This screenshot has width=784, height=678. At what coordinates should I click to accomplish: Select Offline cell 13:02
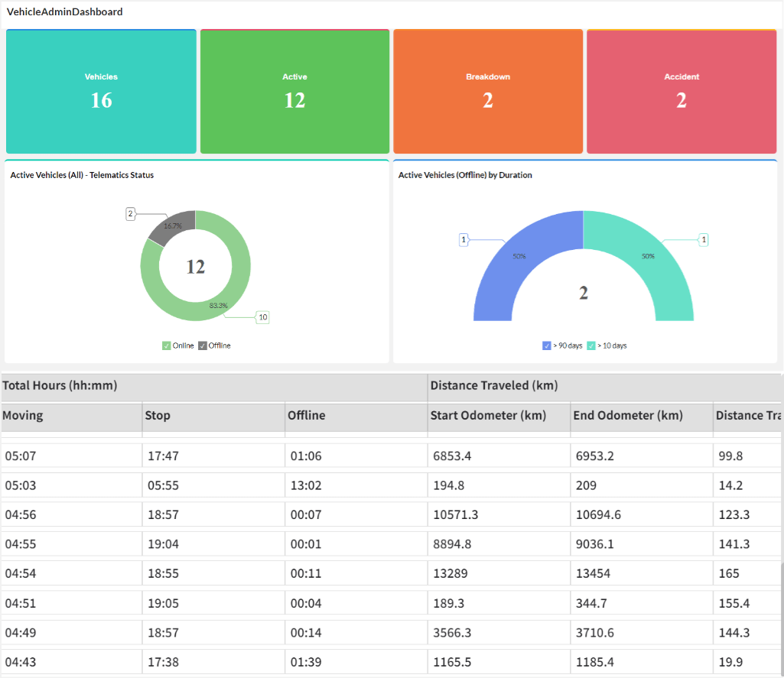tap(356, 485)
